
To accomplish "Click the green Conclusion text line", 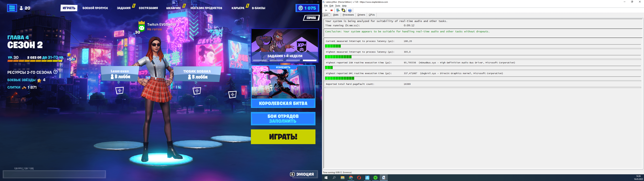I will [408, 32].
